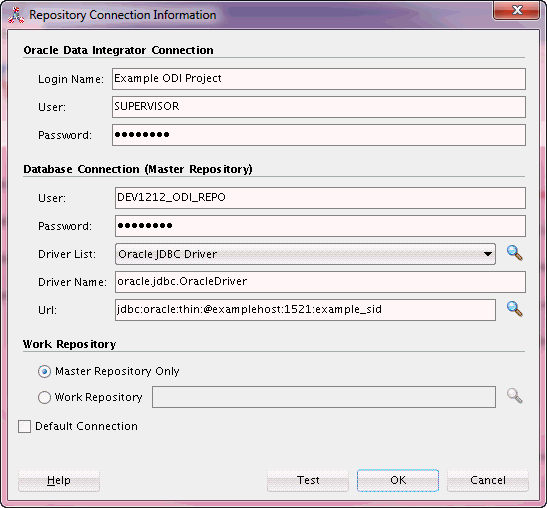Click the Url input field

coord(305,310)
